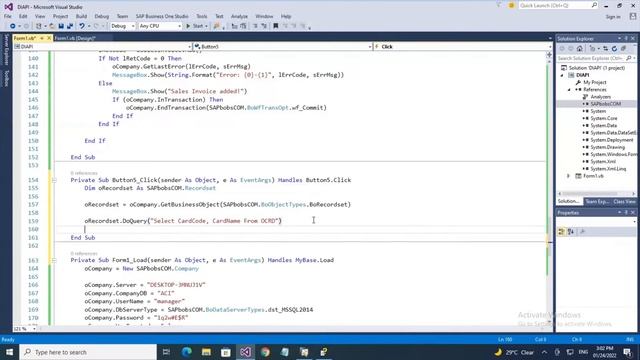The height and width of the screenshot is (360, 640).
Task: Click the code editor vertical scrollbar
Action: [x=549, y=192]
